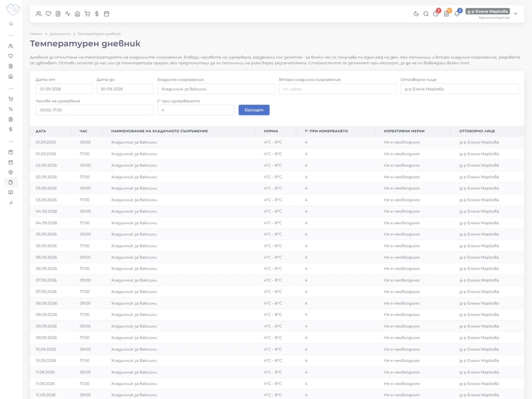Viewport: 532px width, 399px height.
Task: Click the heart-shaped app logo
Action: click(13, 9)
